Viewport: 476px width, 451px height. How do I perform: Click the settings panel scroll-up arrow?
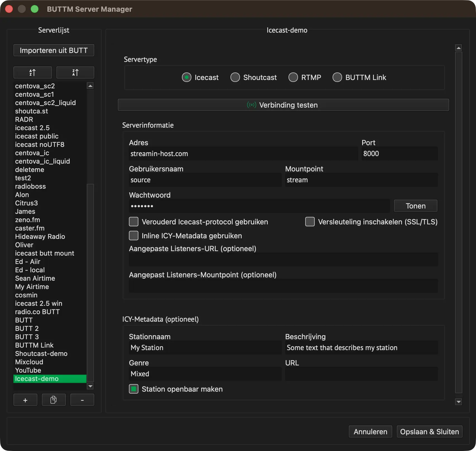[x=458, y=48]
